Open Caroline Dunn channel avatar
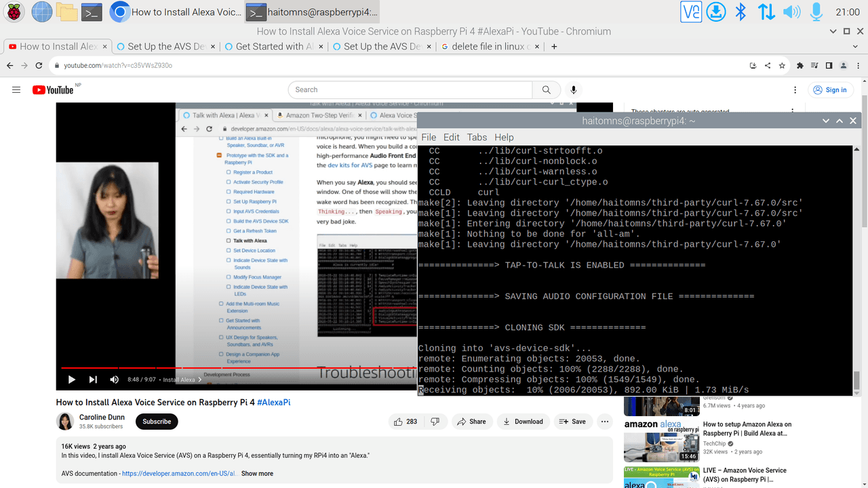This screenshot has height=488, width=868. pyautogui.click(x=65, y=422)
